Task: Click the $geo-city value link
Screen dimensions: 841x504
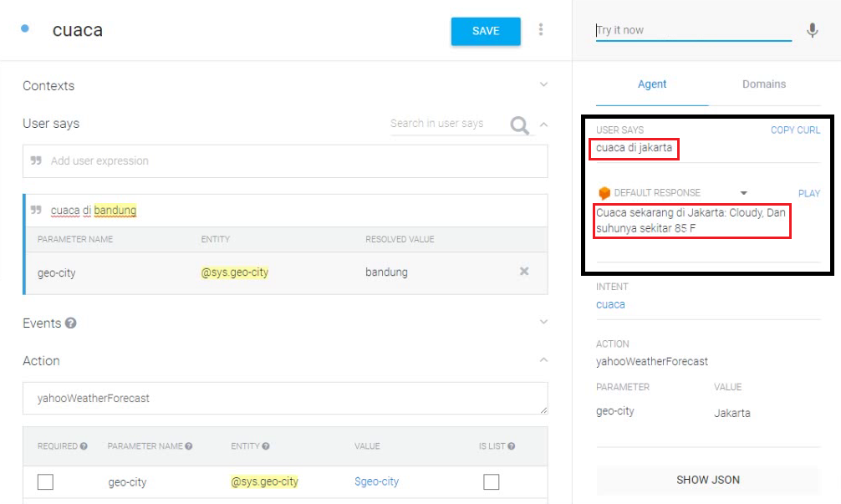Action: [x=376, y=481]
